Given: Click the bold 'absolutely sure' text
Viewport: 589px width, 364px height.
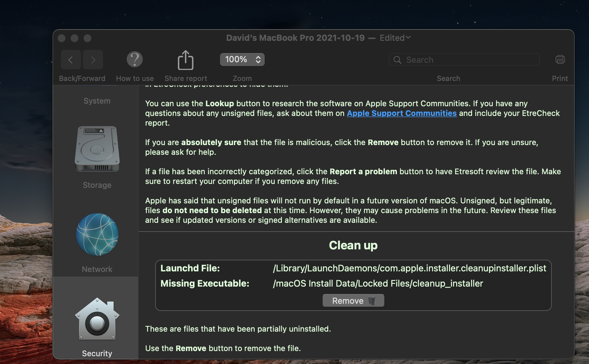Looking at the screenshot, I should (x=211, y=142).
